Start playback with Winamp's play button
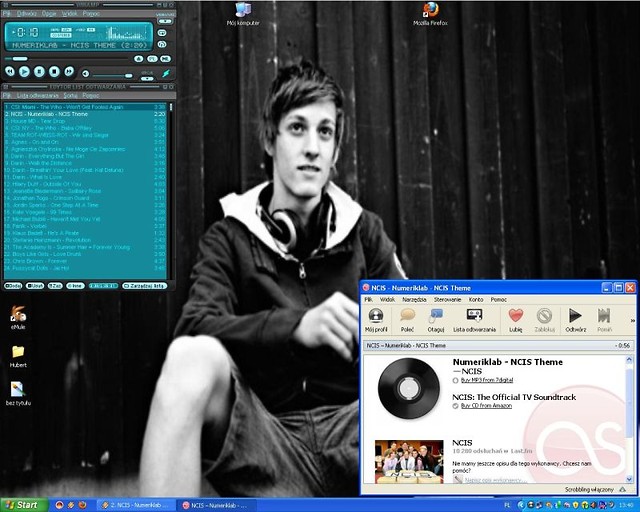 [x=24, y=72]
